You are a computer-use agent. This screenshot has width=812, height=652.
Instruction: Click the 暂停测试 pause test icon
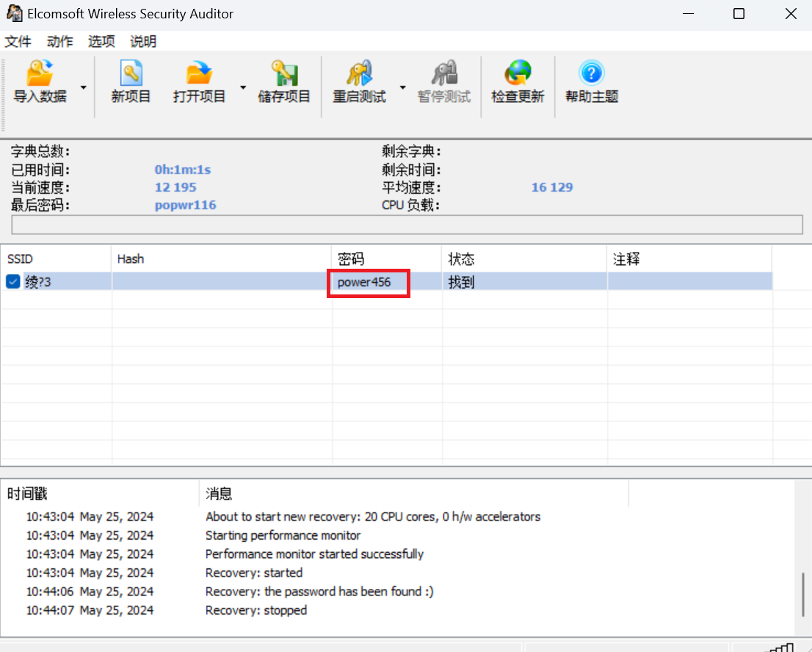tap(444, 73)
